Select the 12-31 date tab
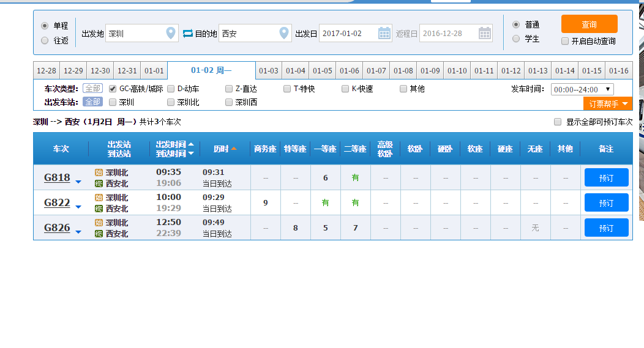Screen dimensions: 644x348 point(127,70)
